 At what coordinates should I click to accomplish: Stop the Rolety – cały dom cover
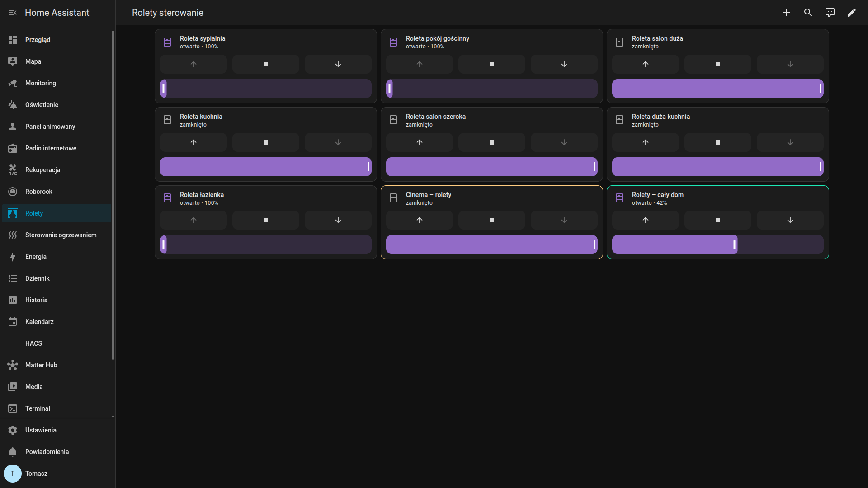(x=718, y=220)
